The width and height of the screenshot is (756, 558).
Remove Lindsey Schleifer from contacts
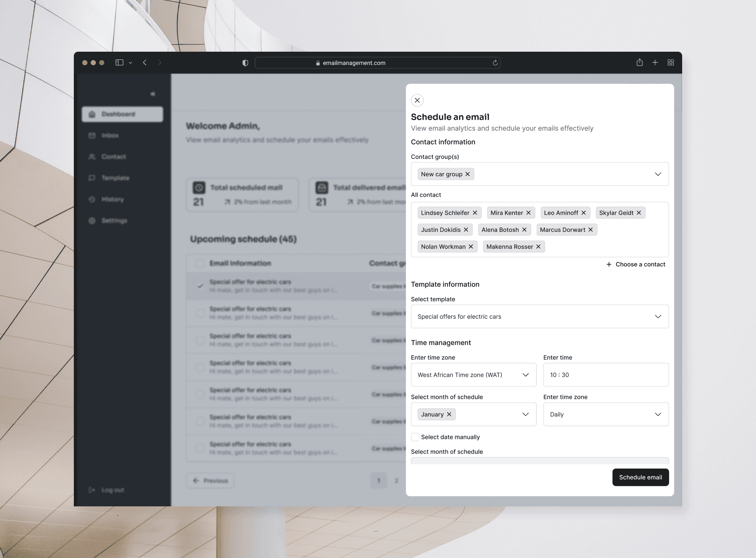point(475,213)
